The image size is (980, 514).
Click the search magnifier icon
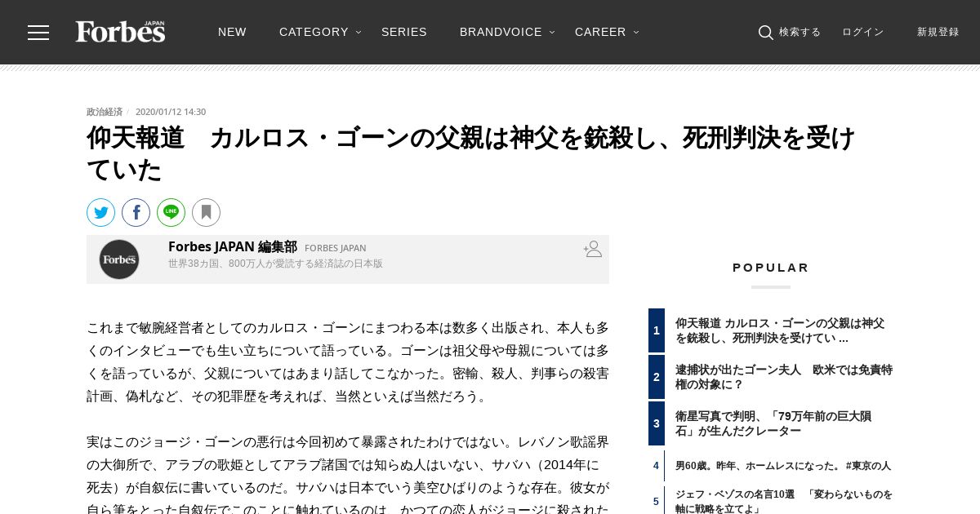tap(765, 33)
